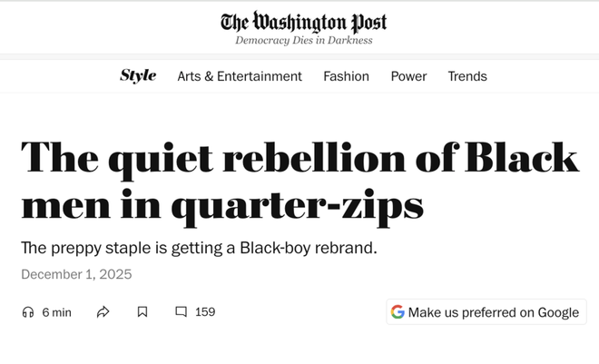Click the 6 min listen label

[x=56, y=312]
